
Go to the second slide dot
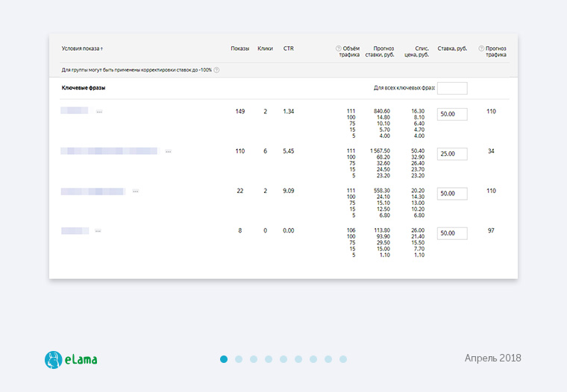239,359
